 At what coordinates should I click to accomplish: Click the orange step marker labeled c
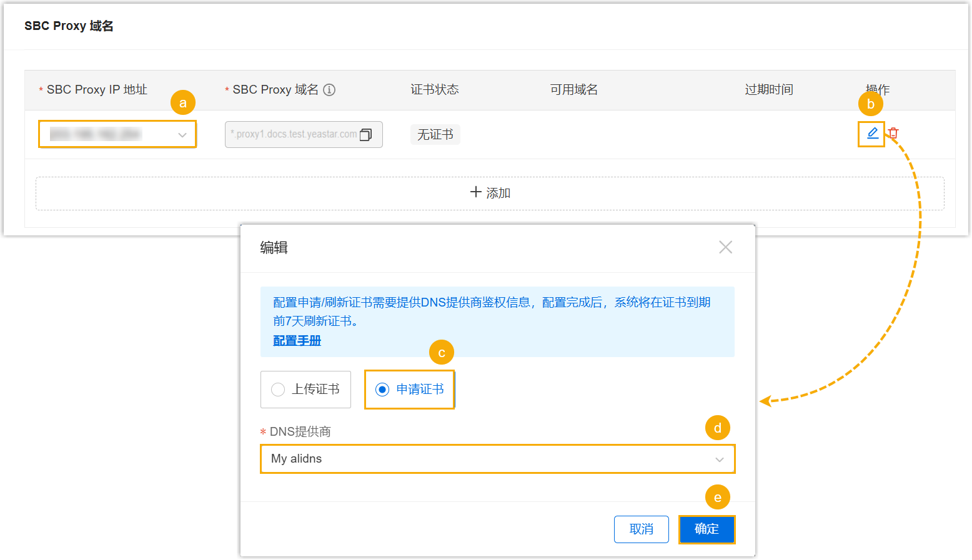[x=441, y=353]
